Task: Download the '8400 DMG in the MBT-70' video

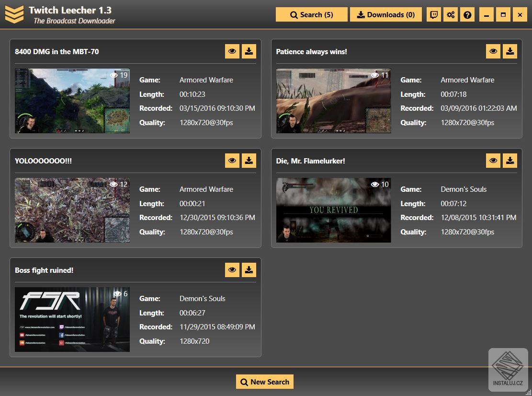Action: [x=249, y=51]
